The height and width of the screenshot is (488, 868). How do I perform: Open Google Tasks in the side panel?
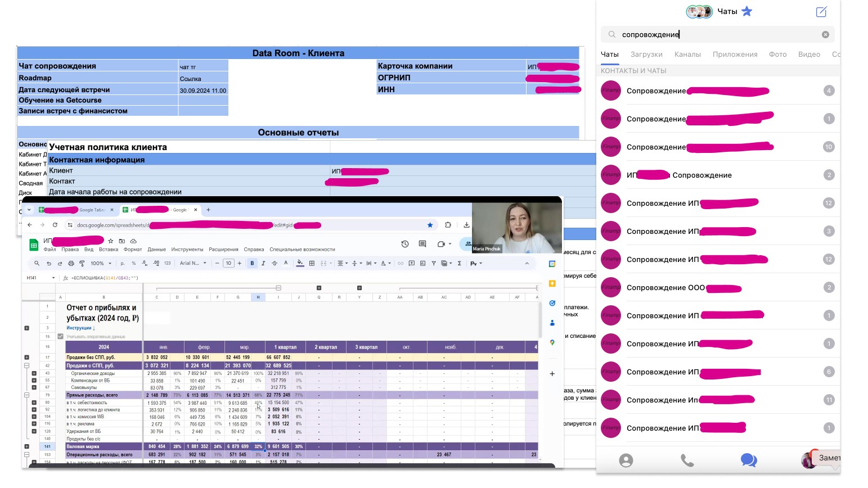coord(552,303)
